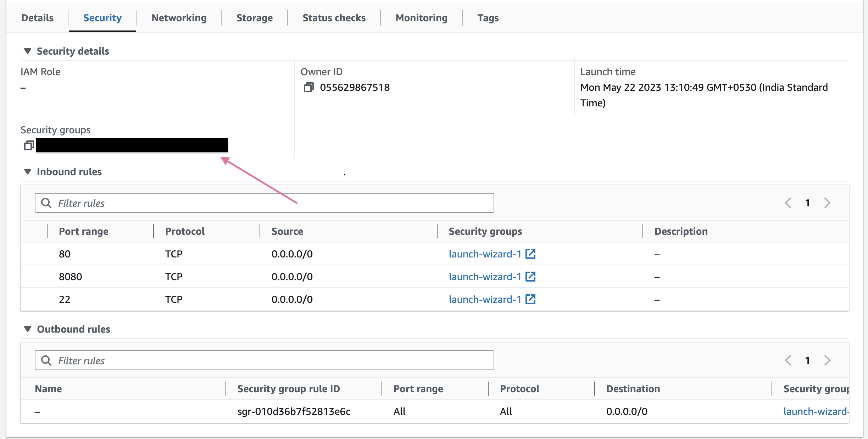This screenshot has width=868, height=439.
Task: Go to previous page of inbound rules
Action: tap(788, 203)
